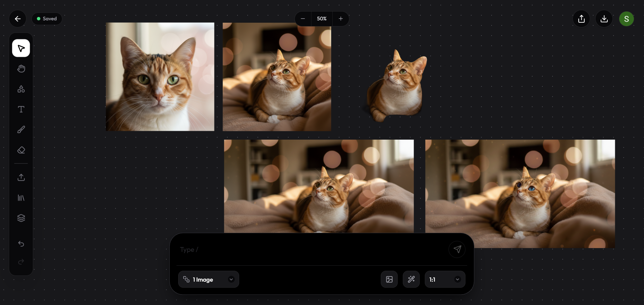The height and width of the screenshot is (305, 644).
Task: Click the Type / prompt input field
Action: (305, 249)
